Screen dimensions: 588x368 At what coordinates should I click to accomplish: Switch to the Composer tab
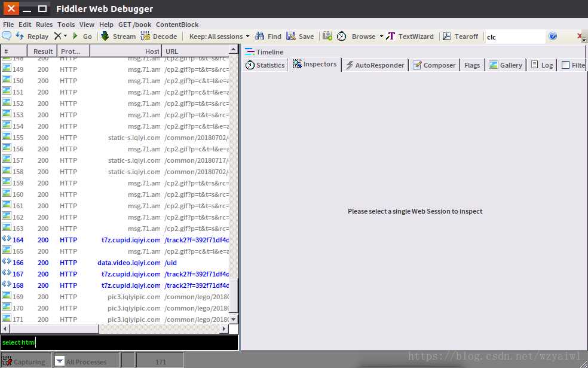pos(434,65)
